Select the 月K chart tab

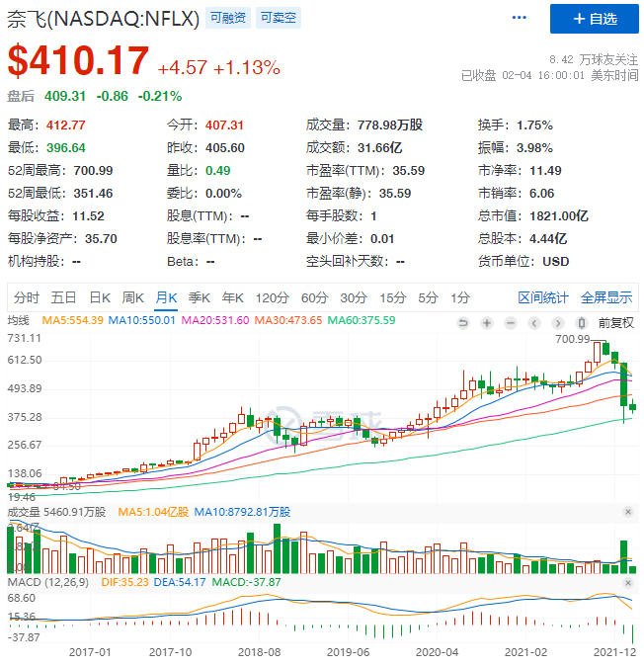click(x=166, y=297)
